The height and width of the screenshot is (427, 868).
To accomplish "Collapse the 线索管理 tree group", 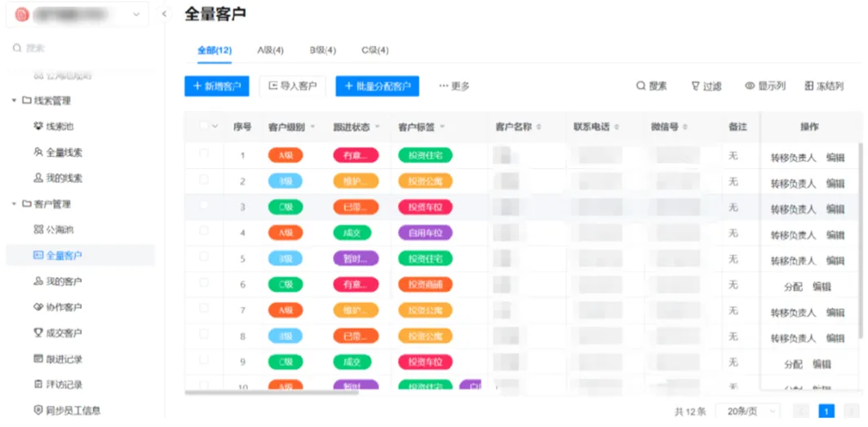I will [x=14, y=100].
